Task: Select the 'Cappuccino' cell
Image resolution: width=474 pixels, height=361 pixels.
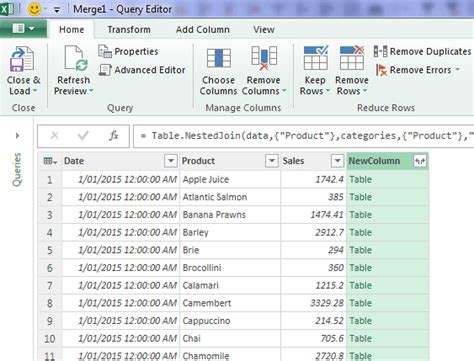Action: 230,321
